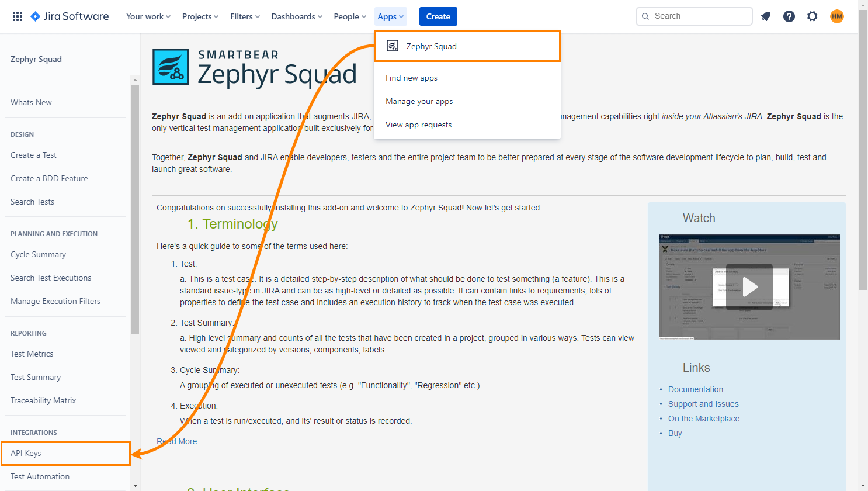
Task: Choose Manage your apps entry
Action: (x=419, y=101)
